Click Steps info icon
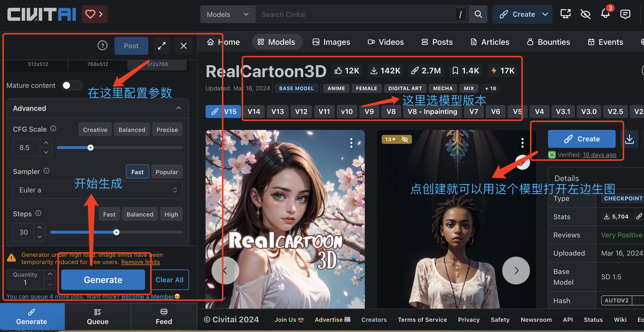The image size is (644, 332). [38, 213]
